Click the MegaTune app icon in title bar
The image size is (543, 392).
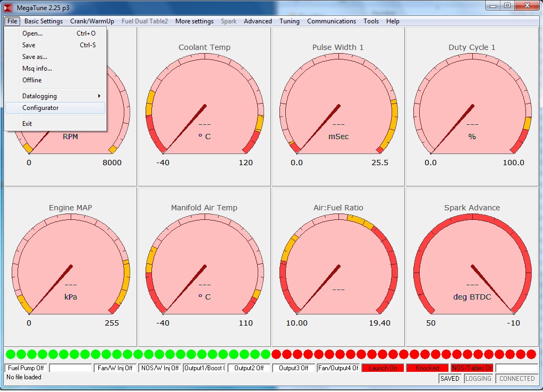[x=8, y=6]
